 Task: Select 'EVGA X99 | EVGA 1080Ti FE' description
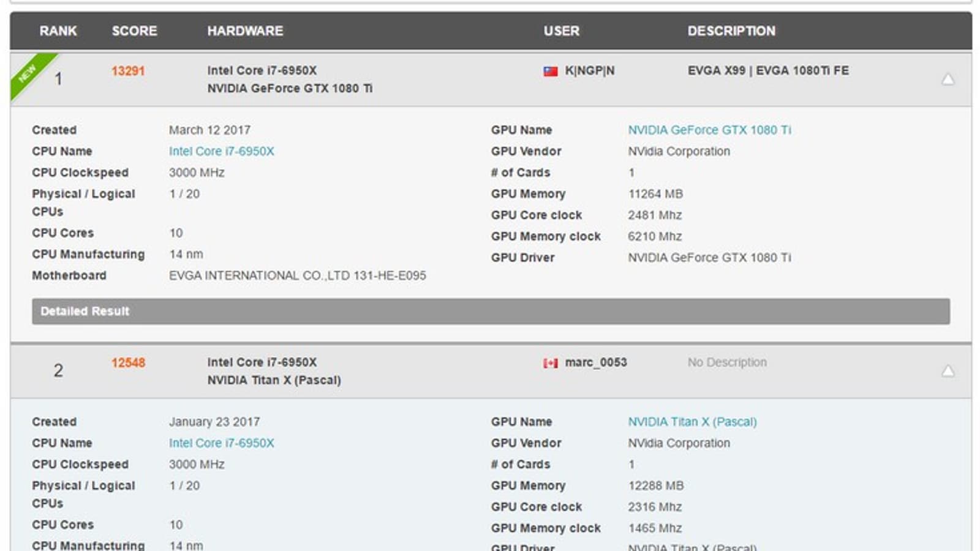(768, 71)
